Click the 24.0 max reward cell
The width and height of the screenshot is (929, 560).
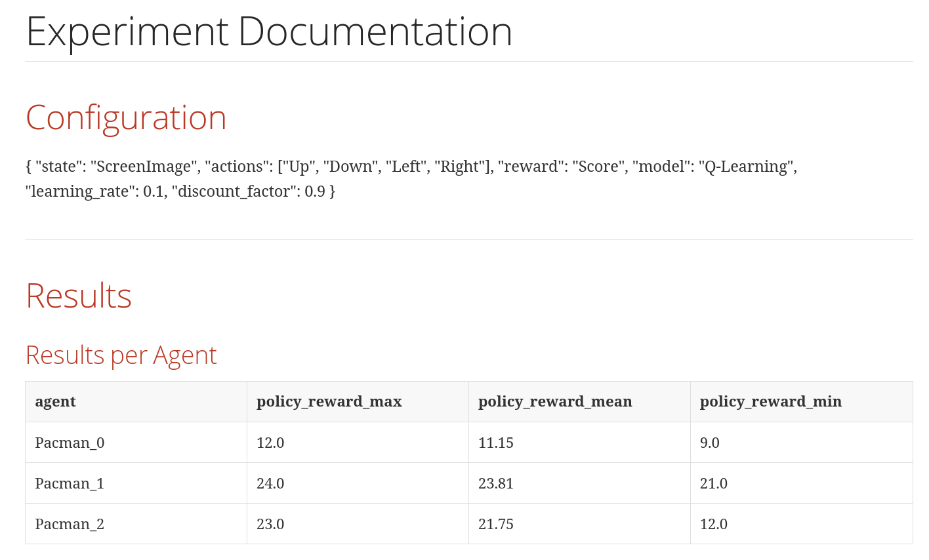(x=270, y=483)
